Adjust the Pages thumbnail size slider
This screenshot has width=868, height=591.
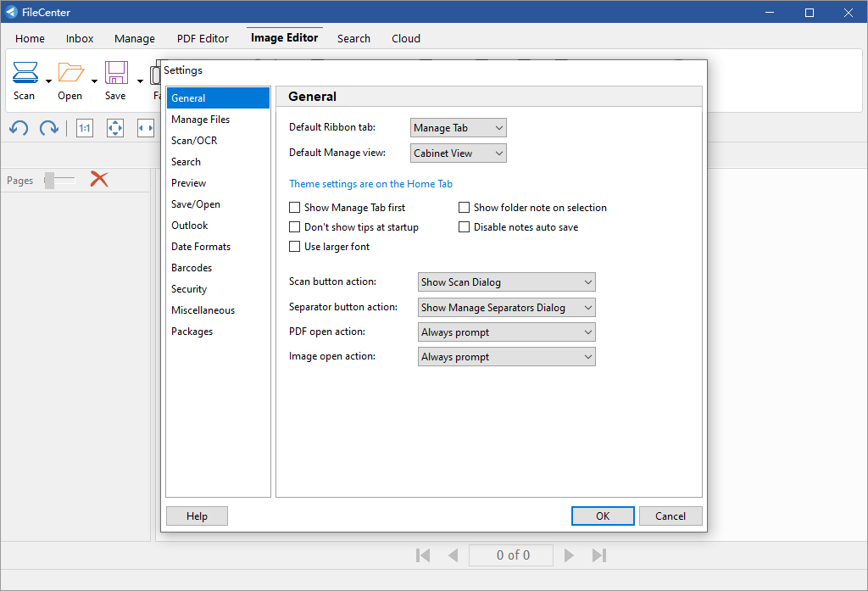60,180
